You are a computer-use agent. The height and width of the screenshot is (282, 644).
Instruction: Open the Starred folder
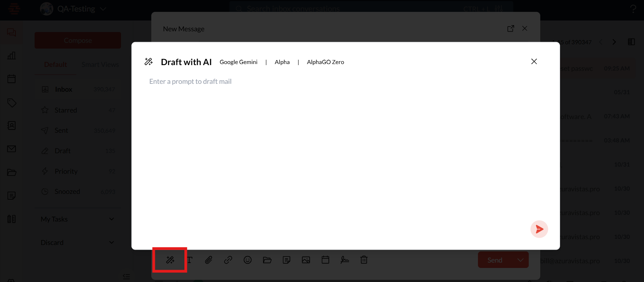66,110
